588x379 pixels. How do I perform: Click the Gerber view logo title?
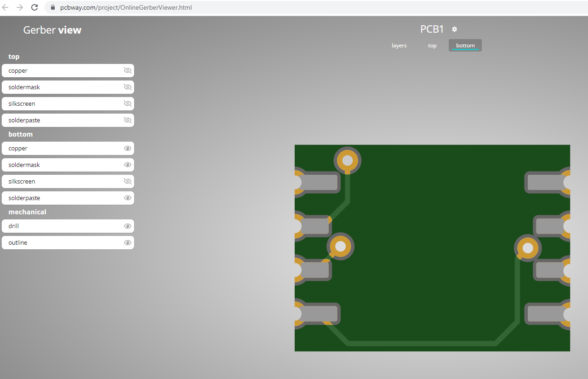(52, 30)
